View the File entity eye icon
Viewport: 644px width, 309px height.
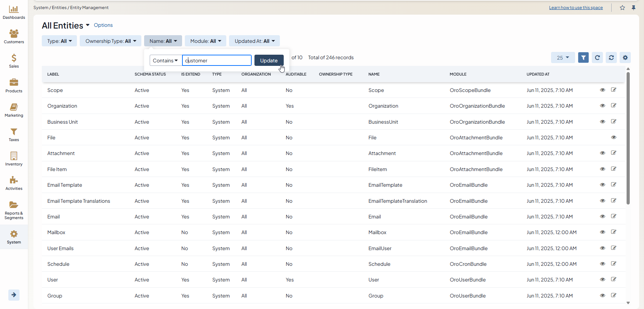coord(614,137)
